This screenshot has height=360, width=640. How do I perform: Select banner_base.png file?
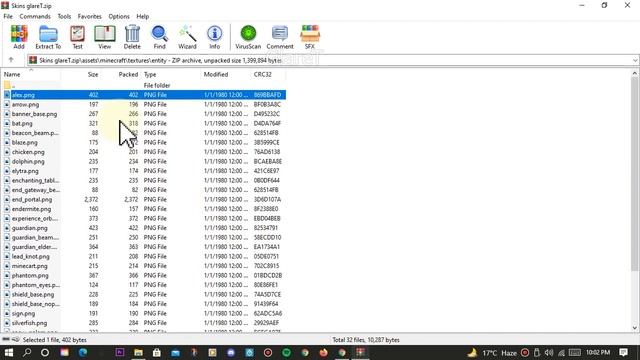click(x=144, y=114)
